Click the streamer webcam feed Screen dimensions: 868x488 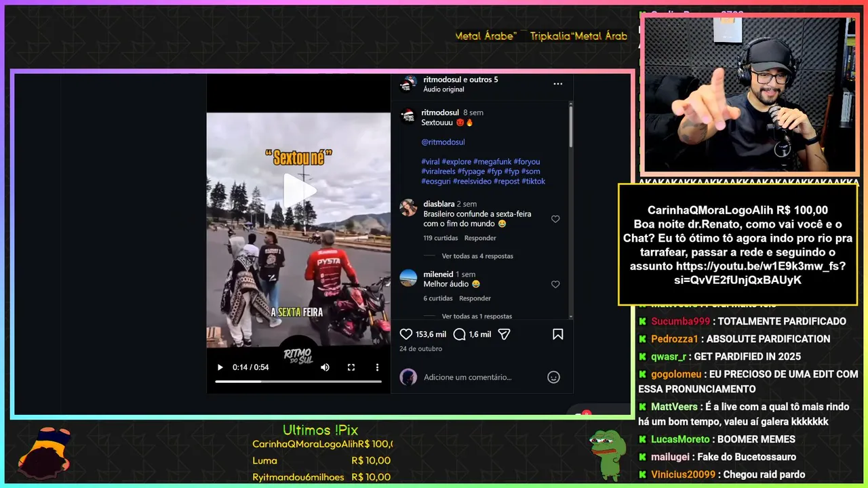(750, 94)
